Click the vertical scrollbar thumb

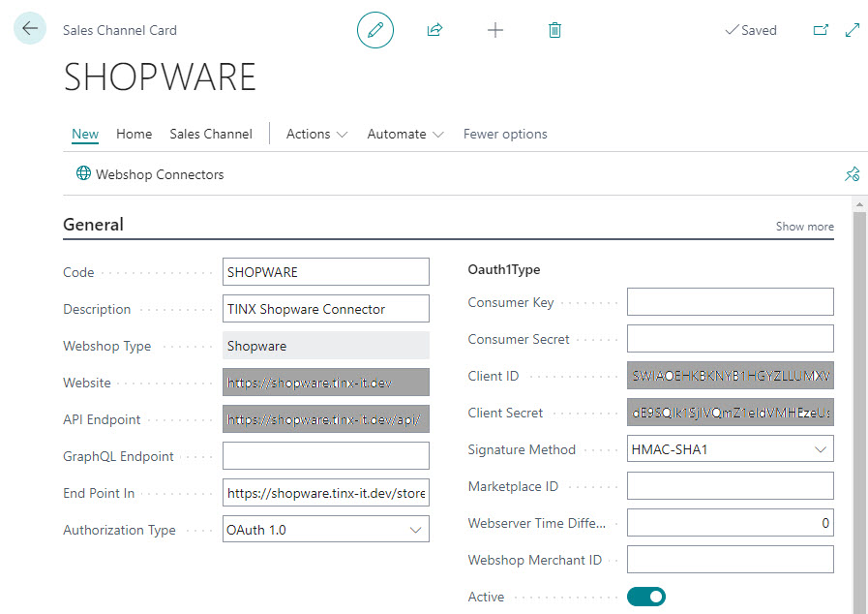click(859, 413)
